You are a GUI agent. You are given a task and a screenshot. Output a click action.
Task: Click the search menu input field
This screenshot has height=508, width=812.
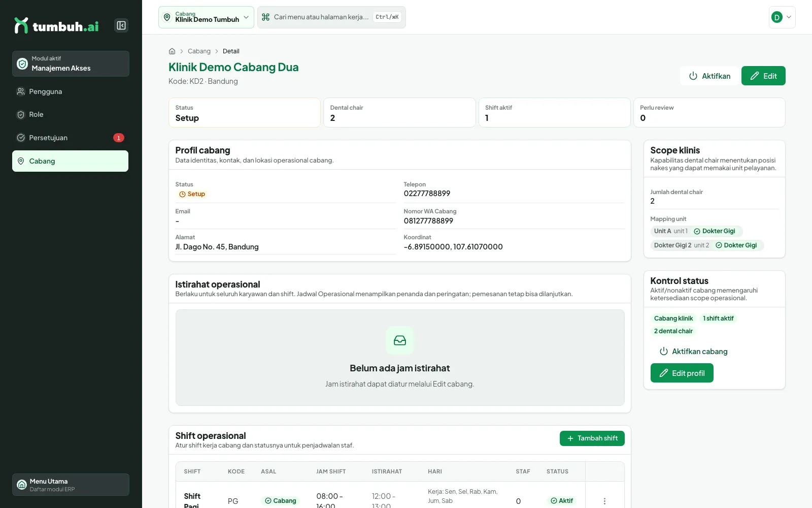pyautogui.click(x=331, y=17)
